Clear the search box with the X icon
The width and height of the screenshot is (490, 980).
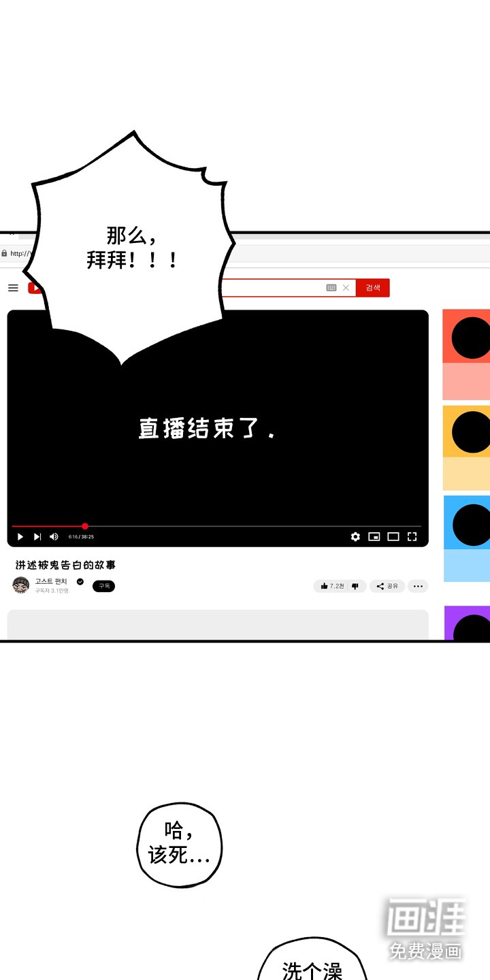point(346,288)
